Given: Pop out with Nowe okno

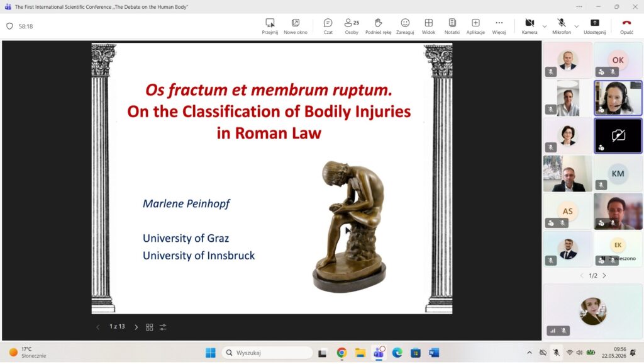Looking at the screenshot, I should pyautogui.click(x=296, y=26).
